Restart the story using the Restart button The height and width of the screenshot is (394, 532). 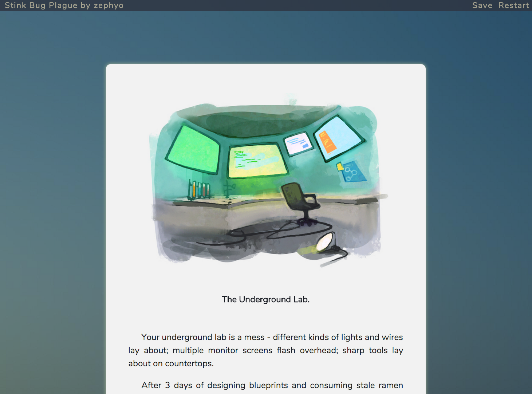tap(513, 5)
